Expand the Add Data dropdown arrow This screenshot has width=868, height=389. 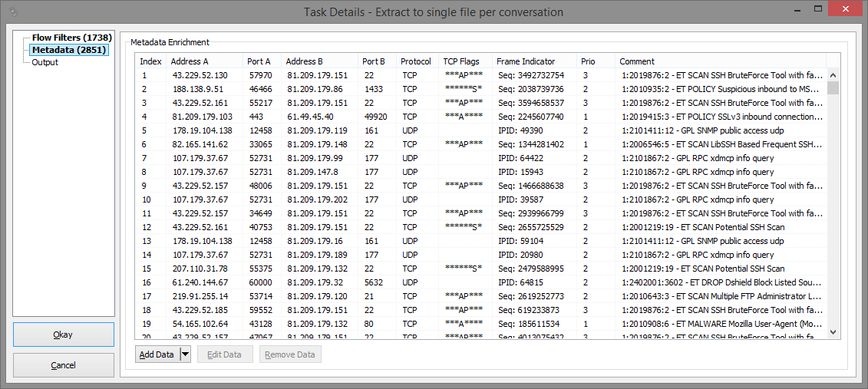coord(185,354)
